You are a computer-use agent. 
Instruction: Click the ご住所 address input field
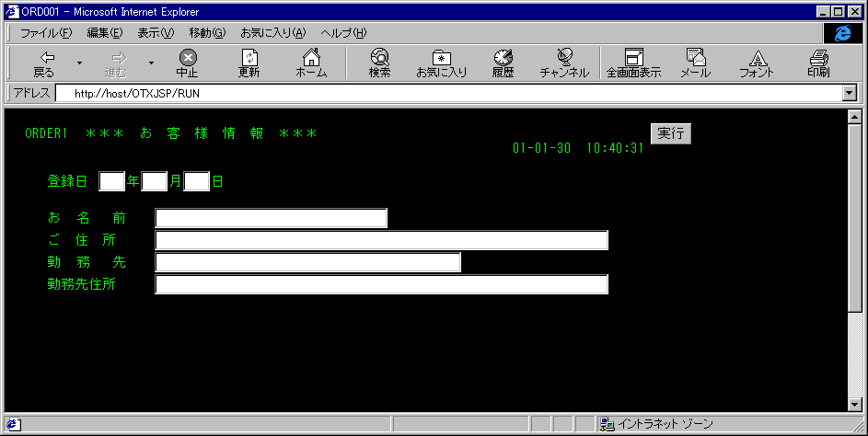coord(381,240)
